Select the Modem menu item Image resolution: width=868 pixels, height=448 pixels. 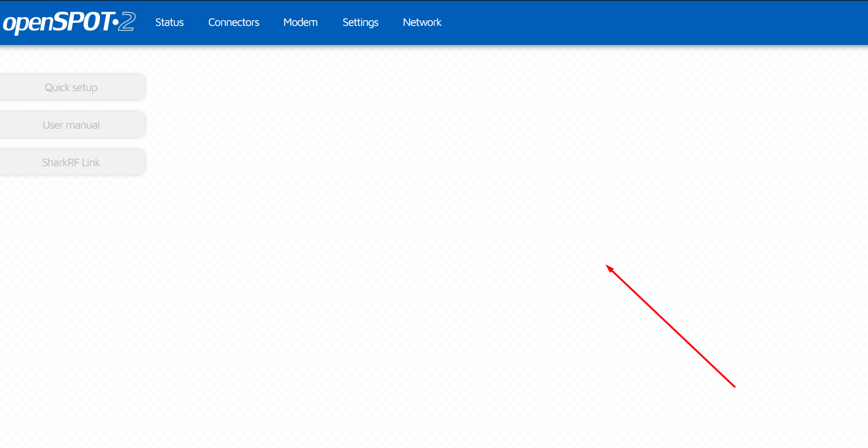click(x=300, y=22)
